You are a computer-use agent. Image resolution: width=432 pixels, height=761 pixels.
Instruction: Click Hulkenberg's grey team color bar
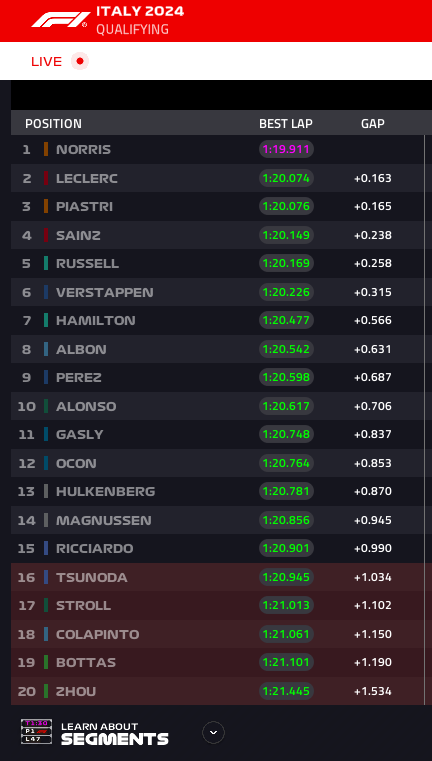pyautogui.click(x=46, y=491)
